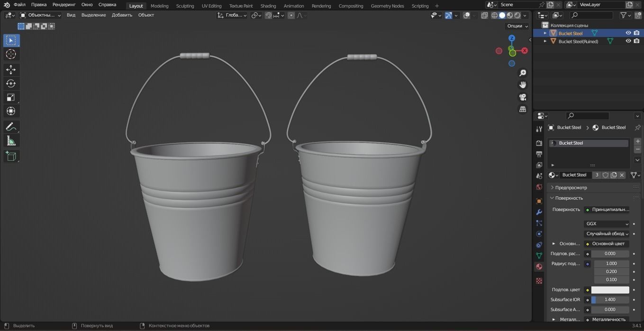Open the Рендеринг menu
The width and height of the screenshot is (644, 331).
click(64, 4)
